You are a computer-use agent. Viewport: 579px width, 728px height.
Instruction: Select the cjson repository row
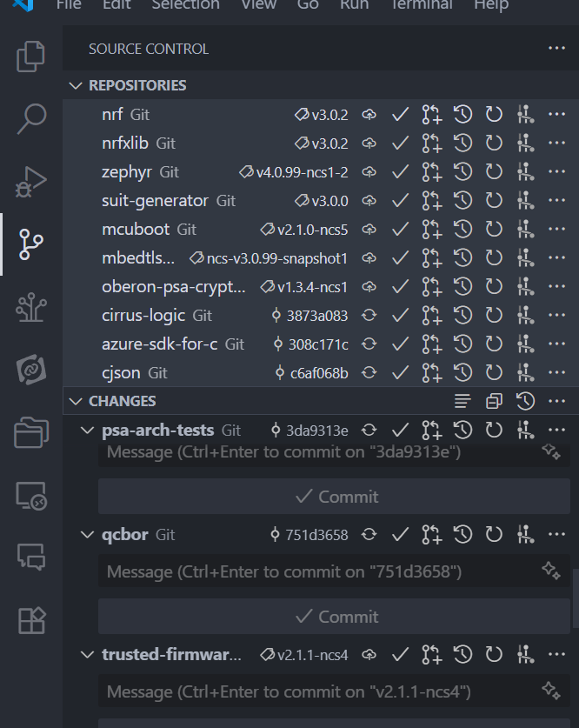(321, 372)
